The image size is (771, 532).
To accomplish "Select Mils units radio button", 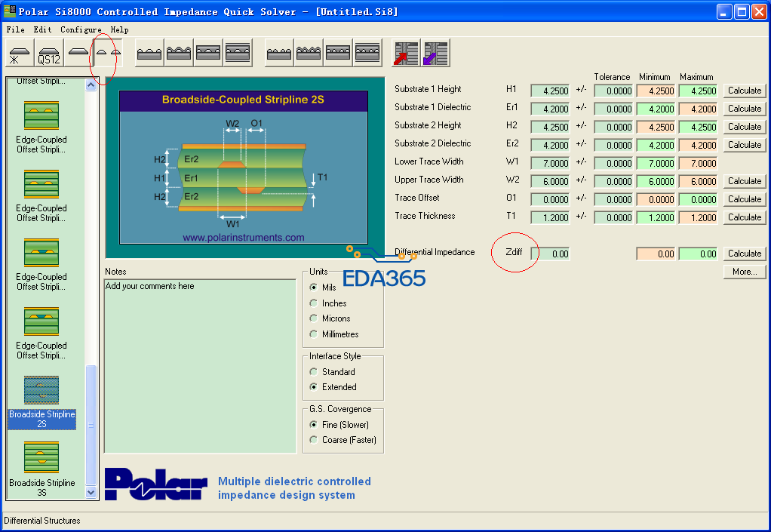I will coord(314,288).
